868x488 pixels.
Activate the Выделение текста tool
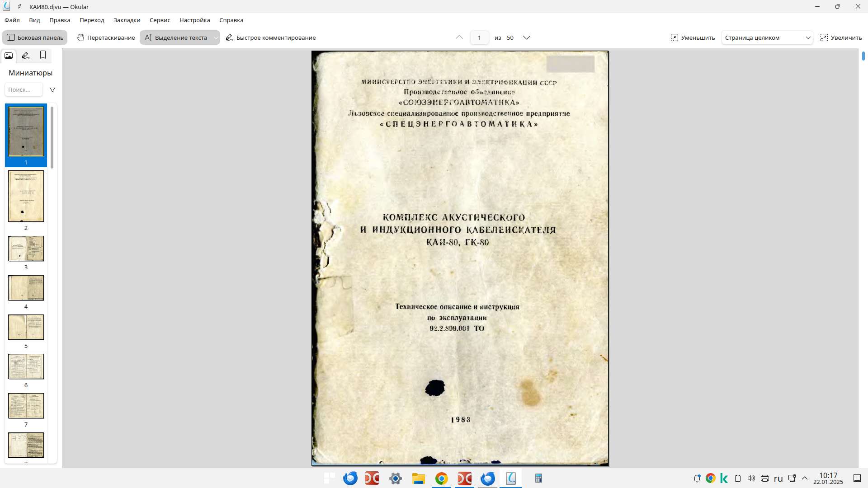tap(176, 38)
